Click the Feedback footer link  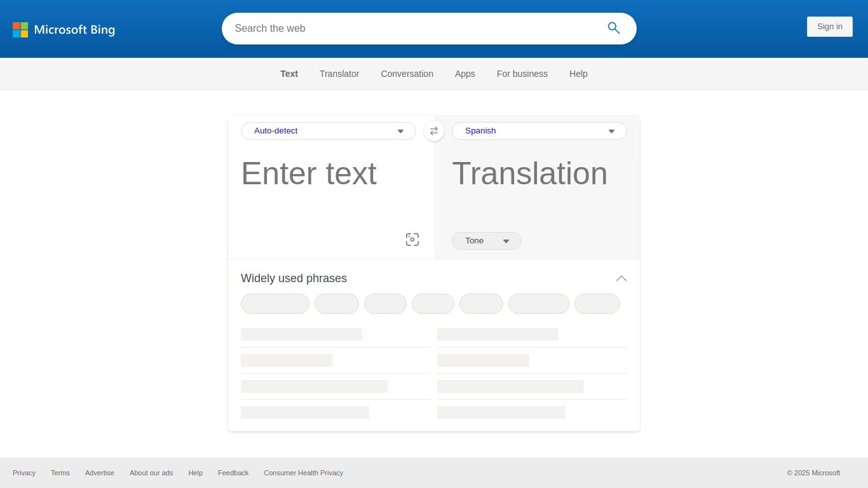click(x=233, y=473)
